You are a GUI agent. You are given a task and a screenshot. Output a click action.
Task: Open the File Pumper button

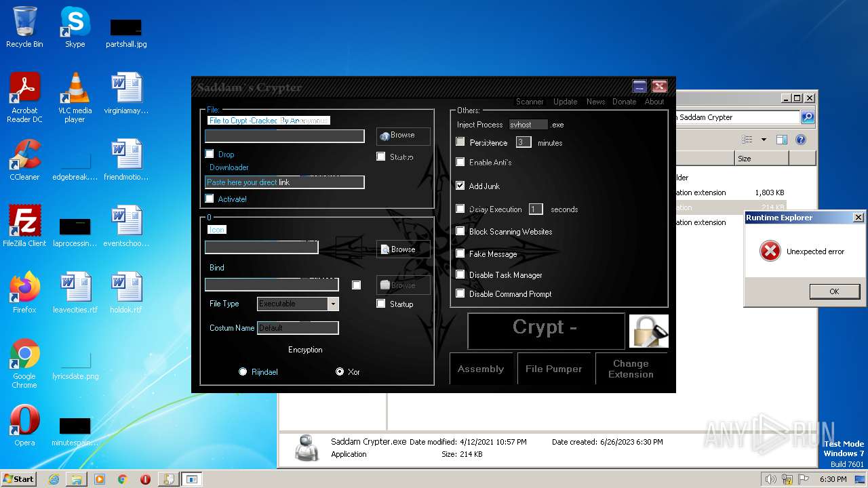(553, 369)
